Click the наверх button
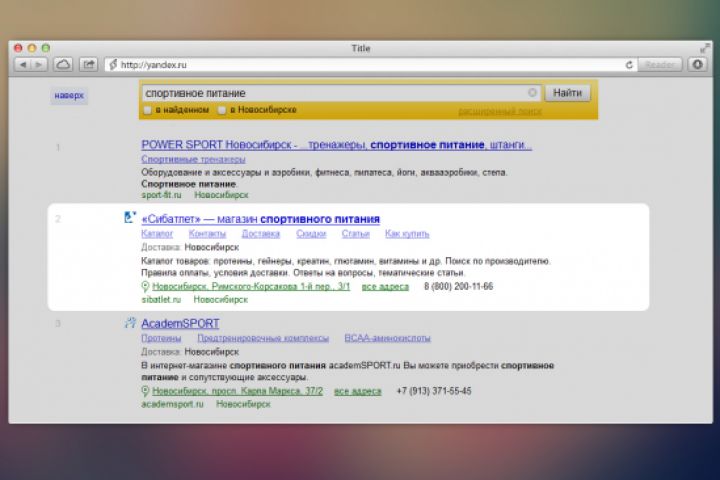 coord(69,96)
